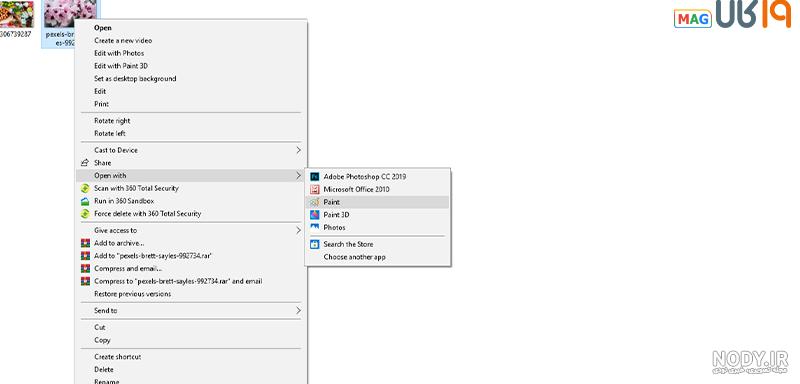This screenshot has height=384, width=800.
Task: Open the image with Paint 3D
Action: coord(336,215)
